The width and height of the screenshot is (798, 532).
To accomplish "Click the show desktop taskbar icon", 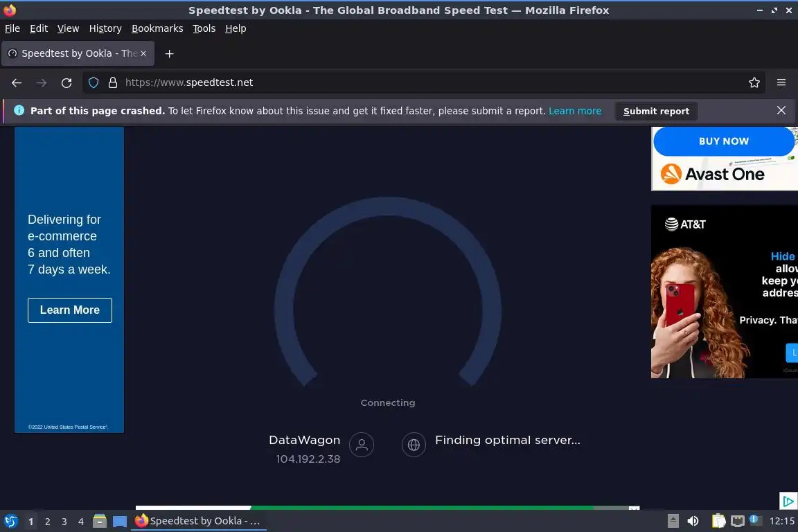I will pos(120,521).
